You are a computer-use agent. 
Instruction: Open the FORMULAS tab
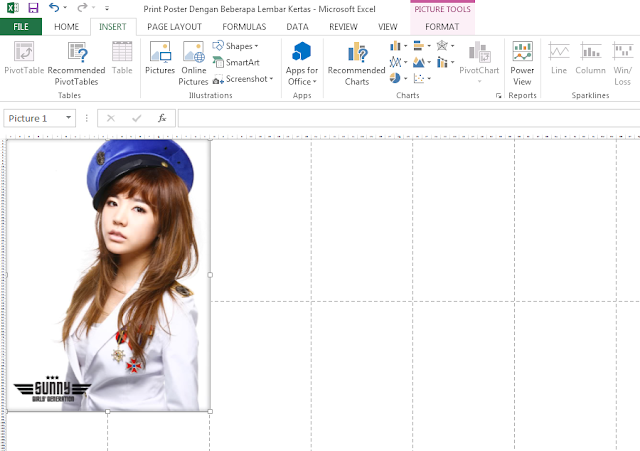[244, 27]
